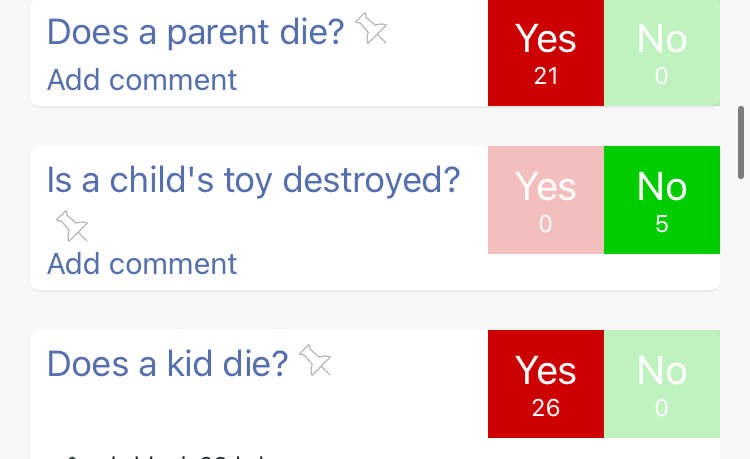Click the 5 count on toy No button

click(x=662, y=224)
